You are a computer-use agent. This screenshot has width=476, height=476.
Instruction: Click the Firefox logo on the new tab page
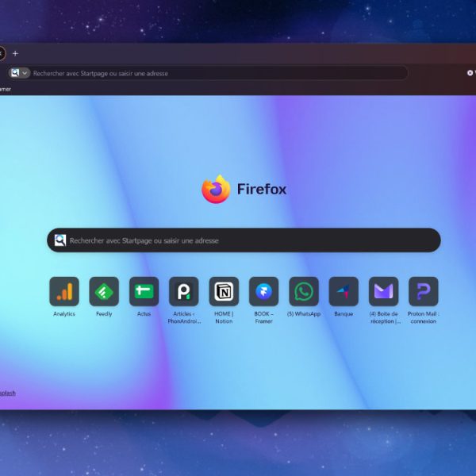coord(216,189)
